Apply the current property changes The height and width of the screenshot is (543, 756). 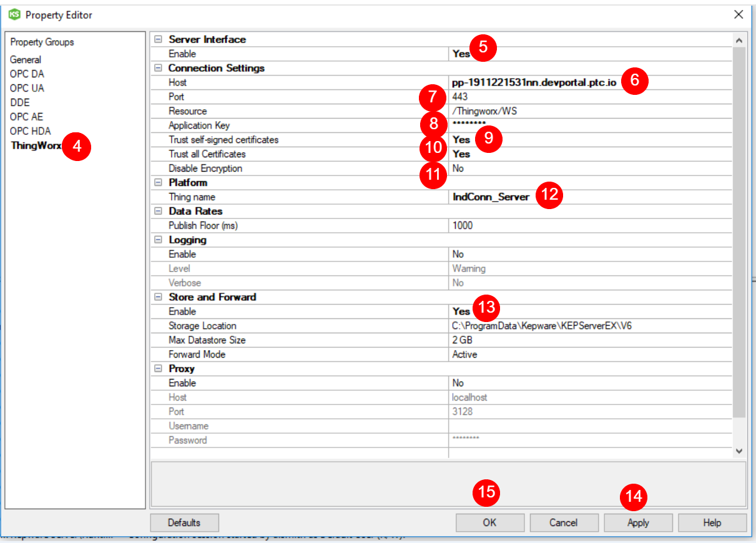point(637,522)
